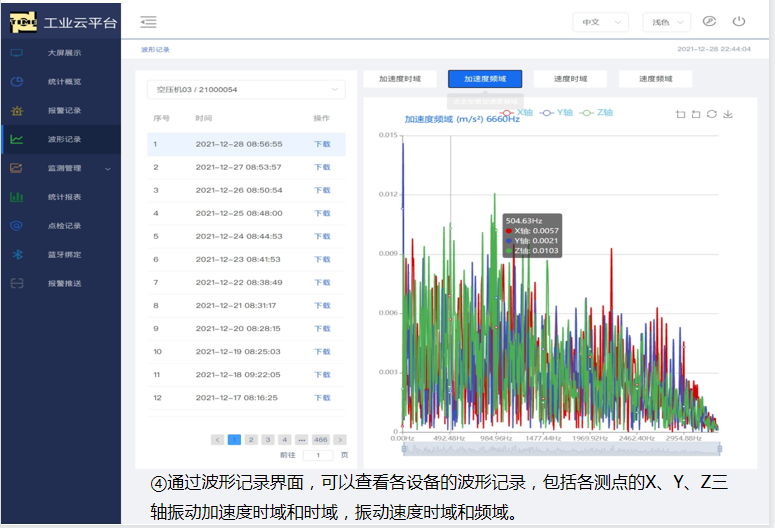
Task: Open device selector 空压机03 / 21000054
Action: (x=245, y=90)
